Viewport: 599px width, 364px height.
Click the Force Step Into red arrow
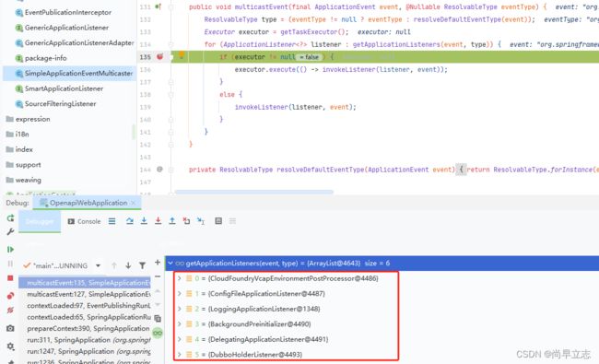point(159,221)
